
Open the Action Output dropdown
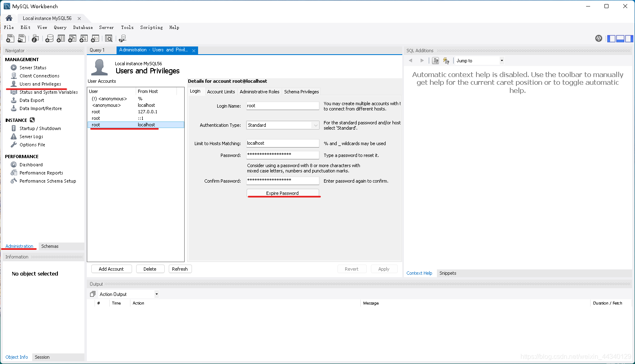pyautogui.click(x=156, y=294)
